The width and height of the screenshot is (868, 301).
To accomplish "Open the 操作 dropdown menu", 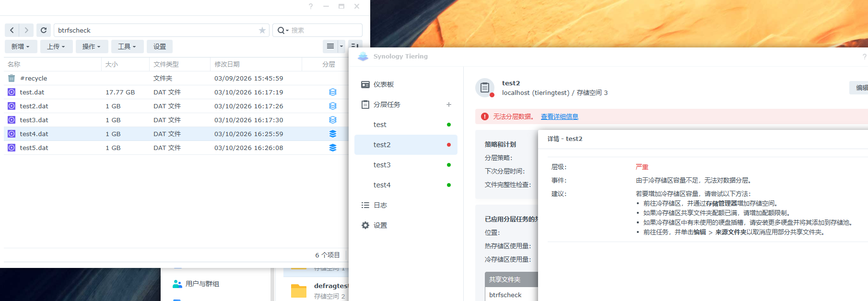I will pyautogui.click(x=91, y=46).
